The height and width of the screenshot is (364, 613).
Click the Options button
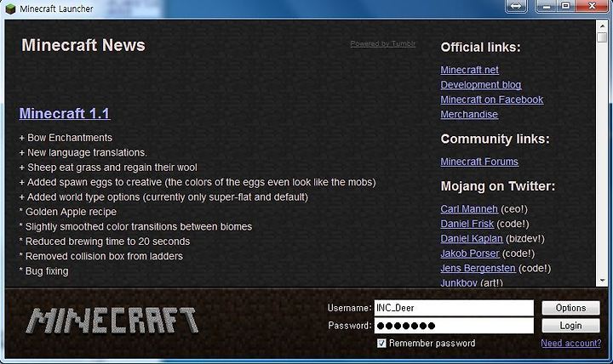[x=570, y=308]
